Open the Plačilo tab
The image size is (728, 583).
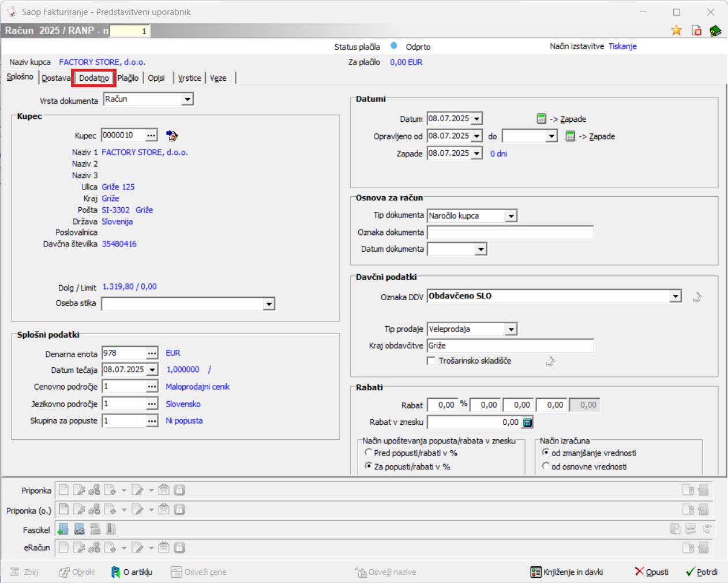pyautogui.click(x=128, y=78)
